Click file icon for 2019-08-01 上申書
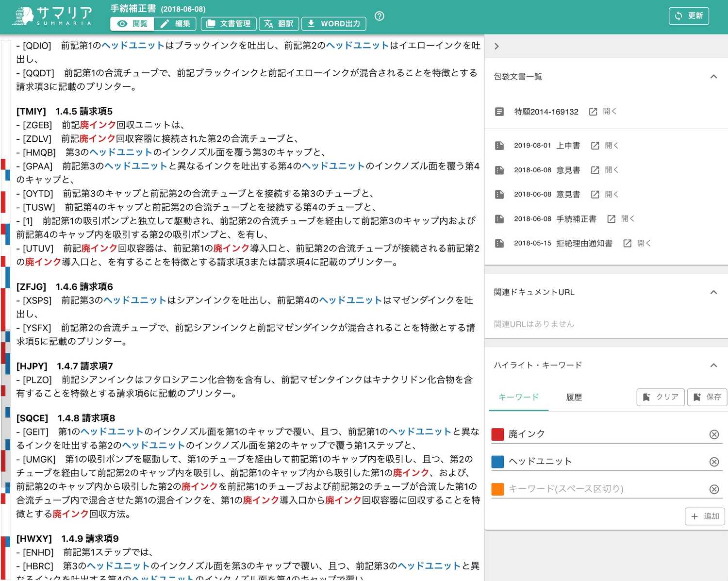Viewport: 728px width, 581px height. tap(499, 146)
